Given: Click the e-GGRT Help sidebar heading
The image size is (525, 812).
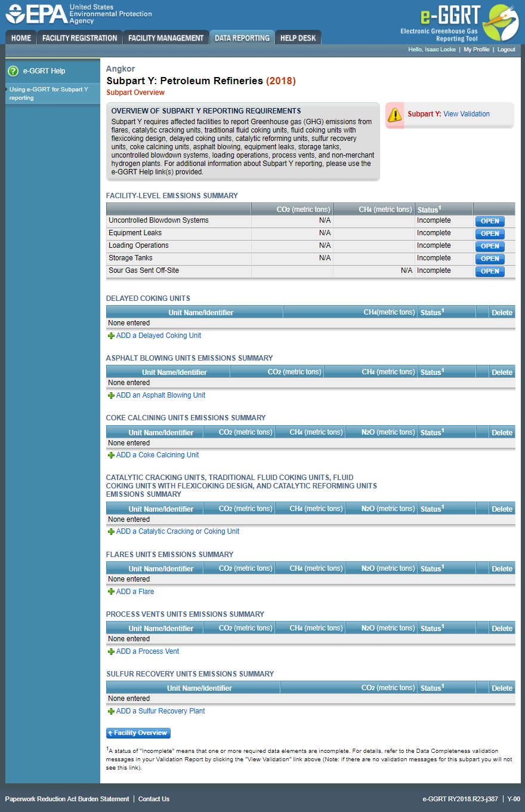Looking at the screenshot, I should 44,71.
